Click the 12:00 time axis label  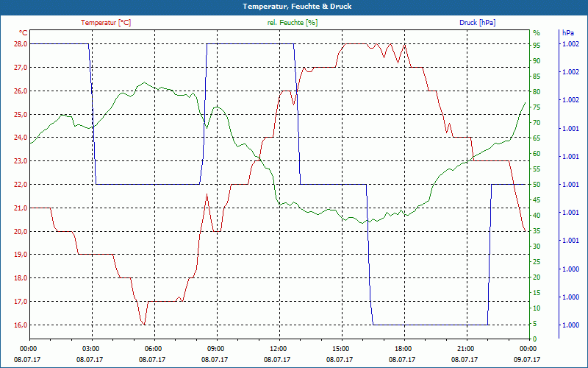pos(278,349)
